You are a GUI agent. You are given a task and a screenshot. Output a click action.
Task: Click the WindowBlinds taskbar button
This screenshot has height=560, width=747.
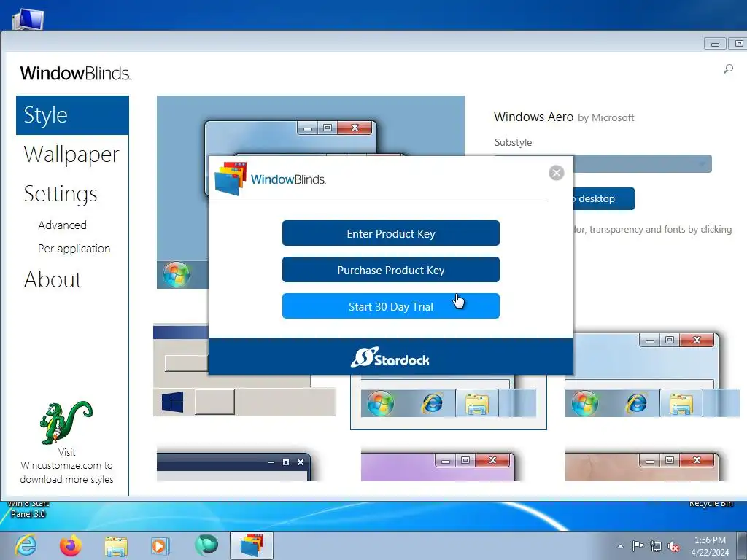click(252, 545)
